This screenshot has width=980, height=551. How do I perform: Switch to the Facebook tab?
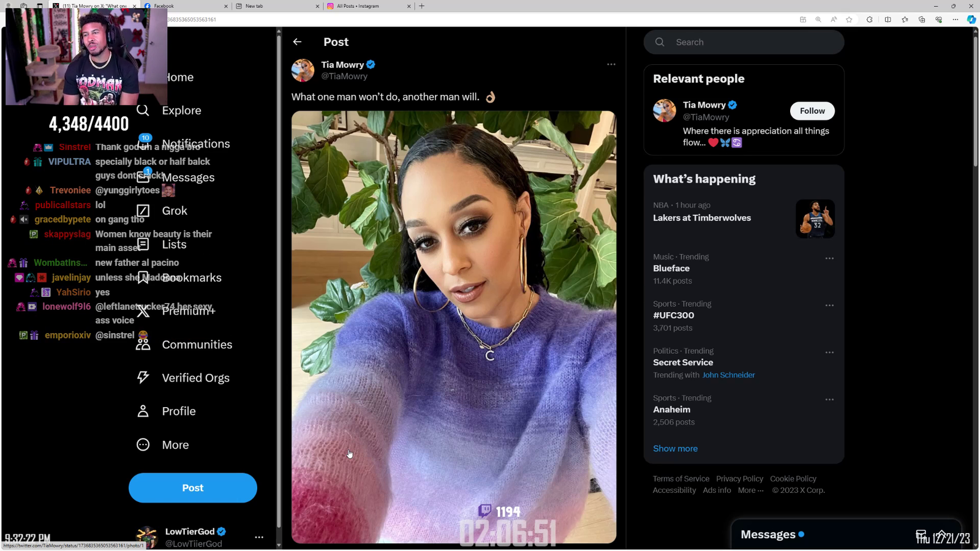tap(186, 6)
